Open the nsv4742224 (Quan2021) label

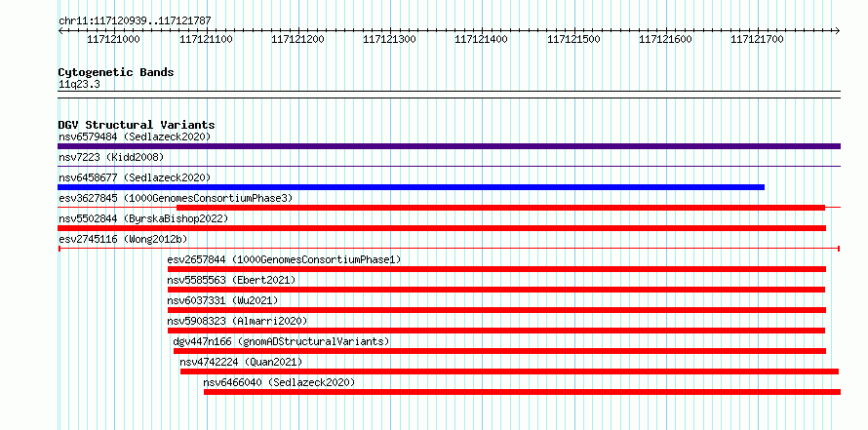tap(241, 362)
